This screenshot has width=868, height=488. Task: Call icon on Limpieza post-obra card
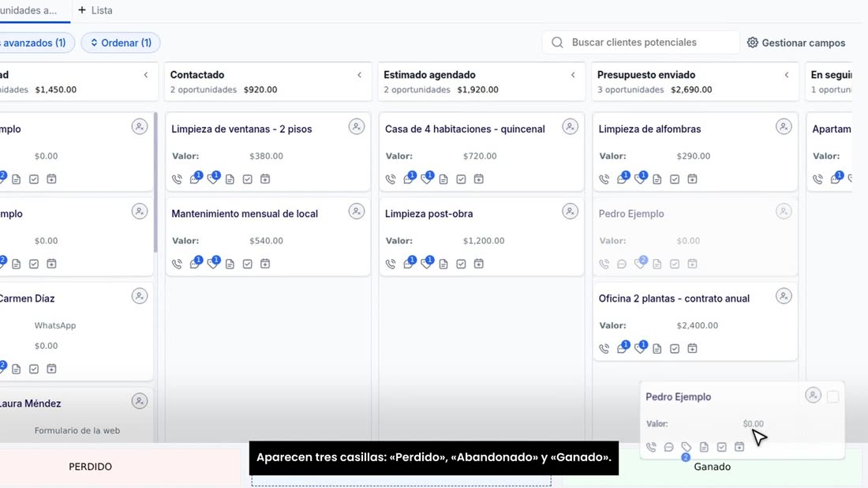391,265
